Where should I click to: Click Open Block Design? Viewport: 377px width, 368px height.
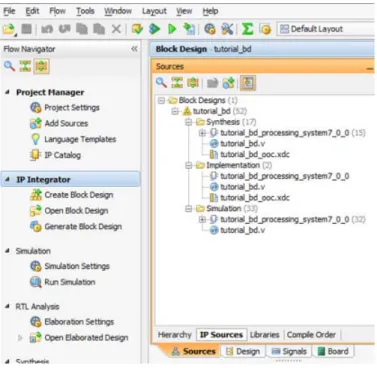click(x=69, y=211)
